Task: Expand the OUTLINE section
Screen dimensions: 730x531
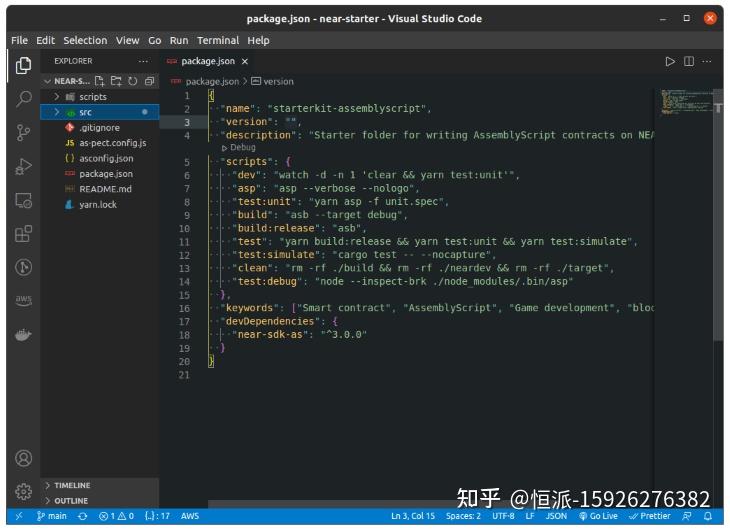Action: tap(100, 501)
